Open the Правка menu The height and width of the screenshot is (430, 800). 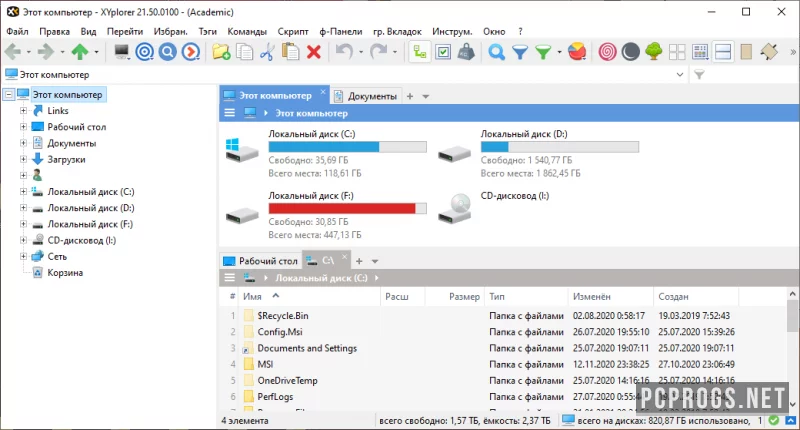tap(55, 31)
